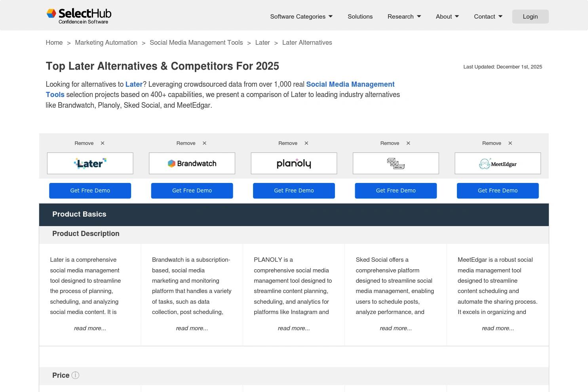Click the info icon beside Price
The height and width of the screenshot is (392, 588).
coord(75,375)
